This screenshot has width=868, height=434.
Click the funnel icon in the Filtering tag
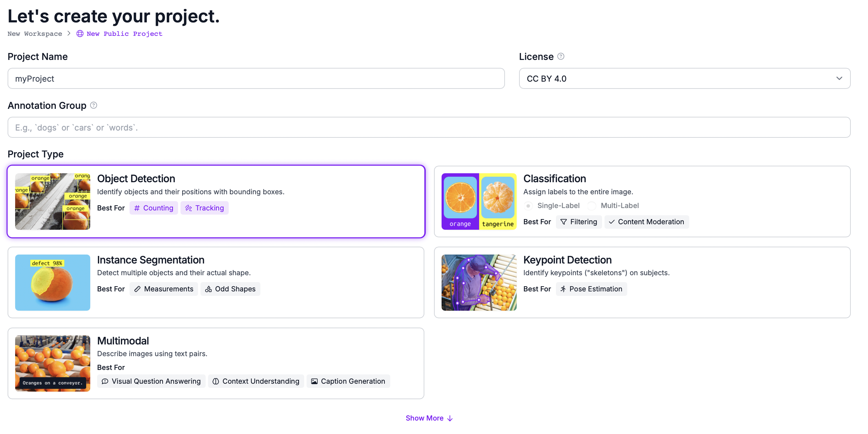pyautogui.click(x=564, y=222)
